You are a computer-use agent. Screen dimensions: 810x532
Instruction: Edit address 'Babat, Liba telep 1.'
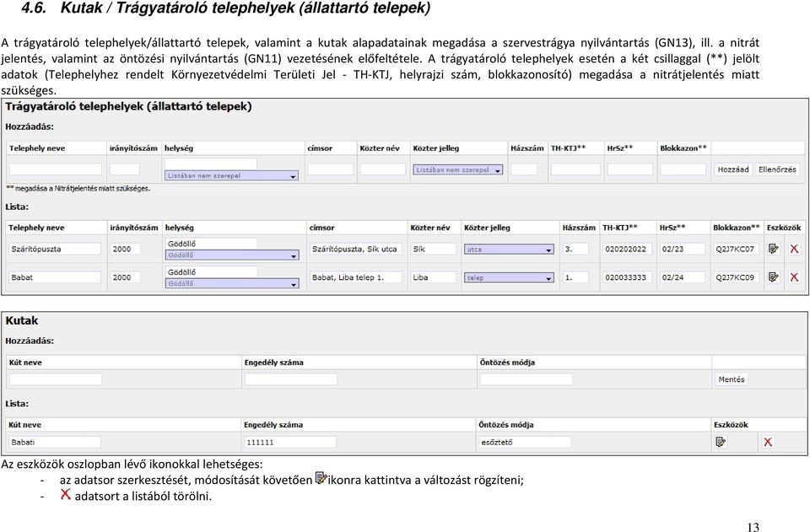pyautogui.click(x=355, y=277)
